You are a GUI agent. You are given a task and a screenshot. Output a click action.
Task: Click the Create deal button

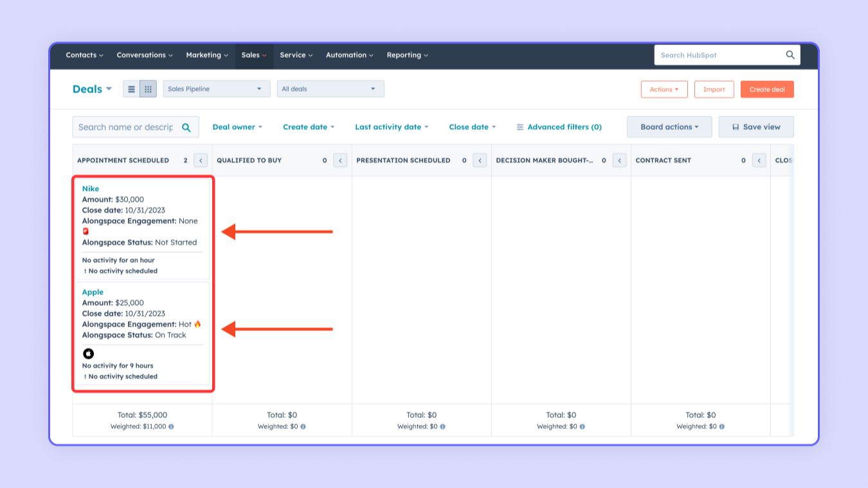[x=766, y=89]
